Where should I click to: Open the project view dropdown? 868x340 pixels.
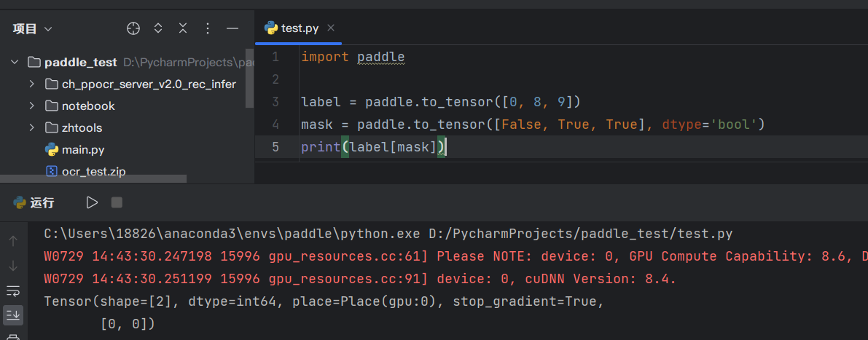[33, 28]
